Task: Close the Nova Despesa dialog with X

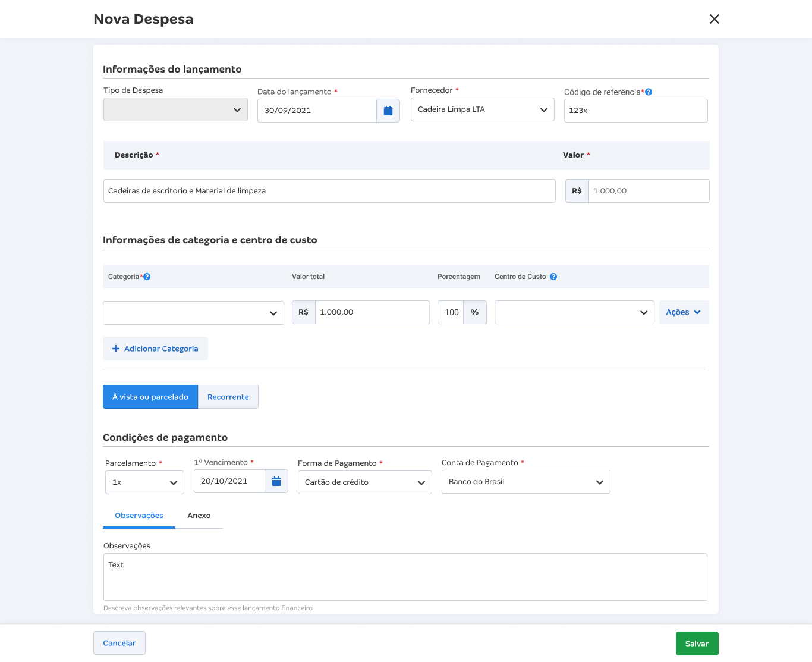Action: coord(715,19)
